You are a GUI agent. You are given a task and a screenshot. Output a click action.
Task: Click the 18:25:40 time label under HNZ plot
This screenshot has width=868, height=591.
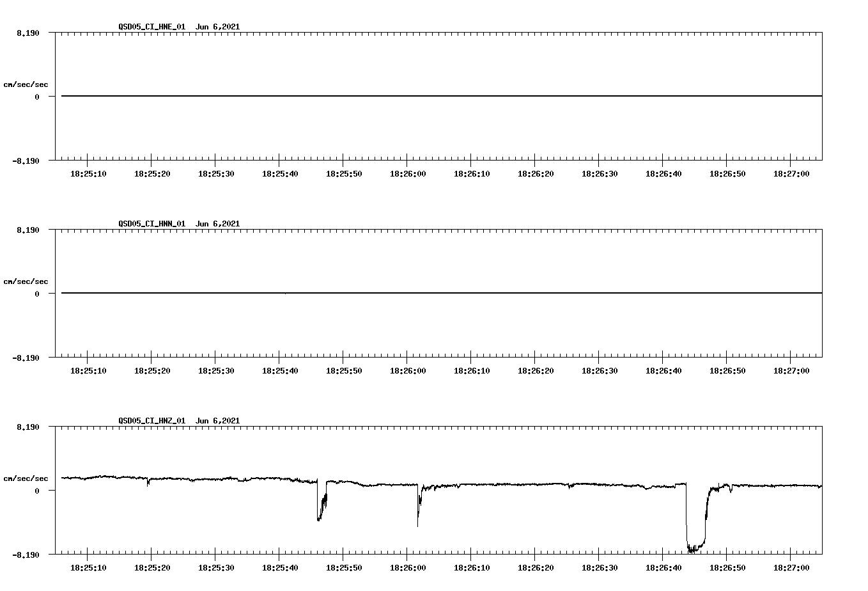click(280, 567)
